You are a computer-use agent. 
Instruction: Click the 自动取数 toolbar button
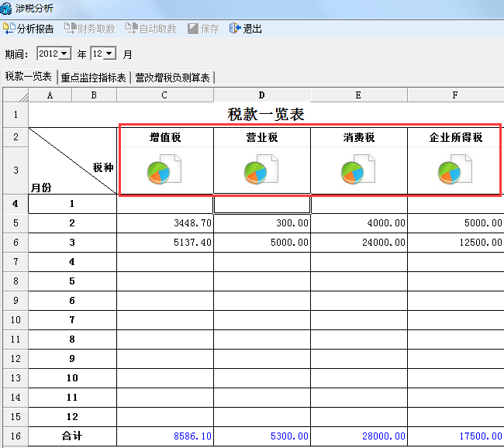[x=151, y=29]
